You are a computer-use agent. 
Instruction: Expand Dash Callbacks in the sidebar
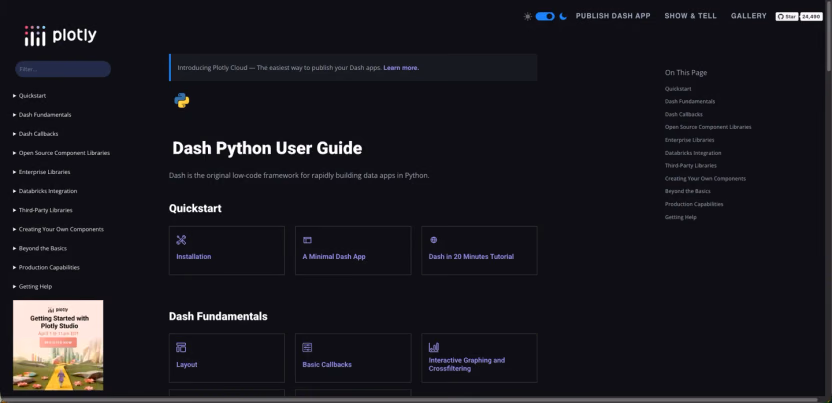(36, 134)
